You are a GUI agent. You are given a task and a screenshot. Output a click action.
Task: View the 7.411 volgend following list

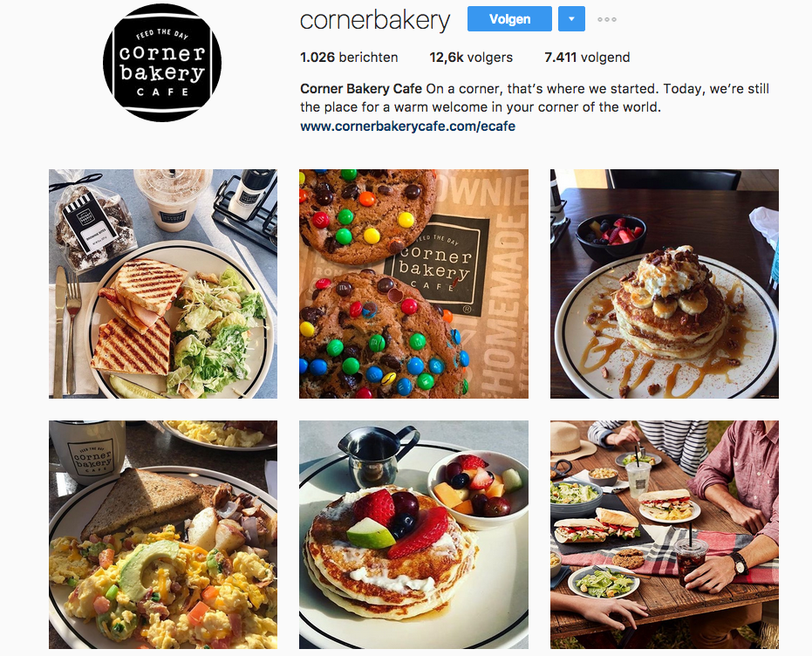(587, 58)
